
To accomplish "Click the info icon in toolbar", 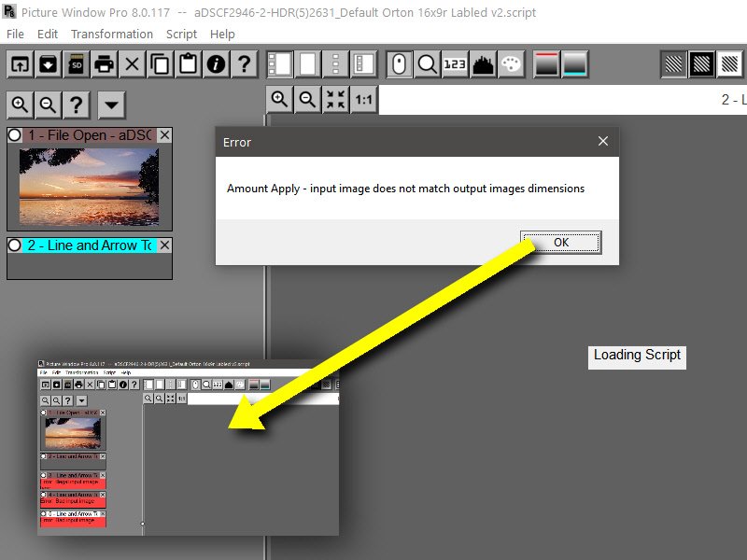I will 216,64.
